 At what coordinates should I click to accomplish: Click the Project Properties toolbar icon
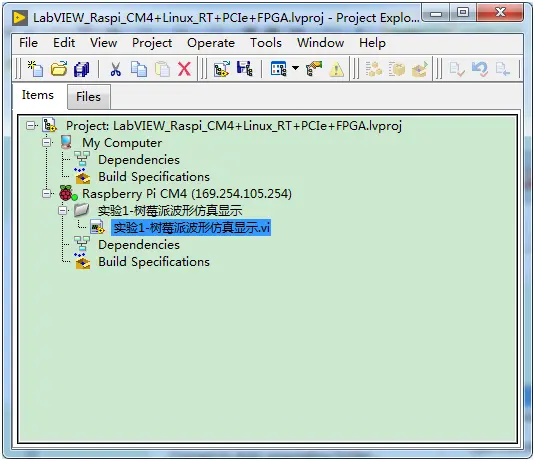[x=314, y=69]
